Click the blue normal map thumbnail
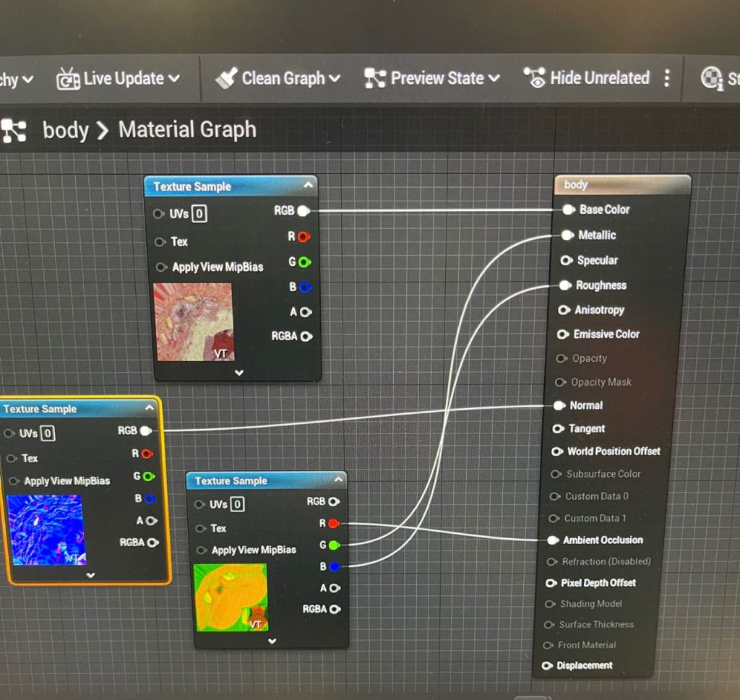The width and height of the screenshot is (740, 700). pos(47,530)
